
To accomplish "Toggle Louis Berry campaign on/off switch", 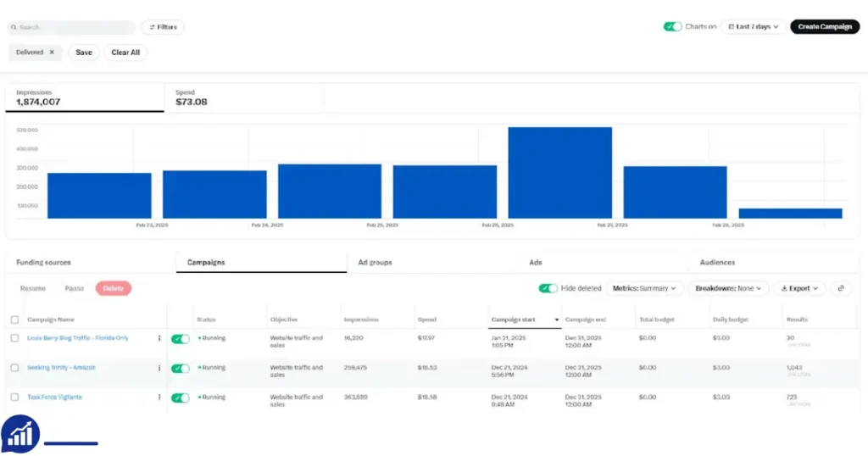I will (180, 339).
